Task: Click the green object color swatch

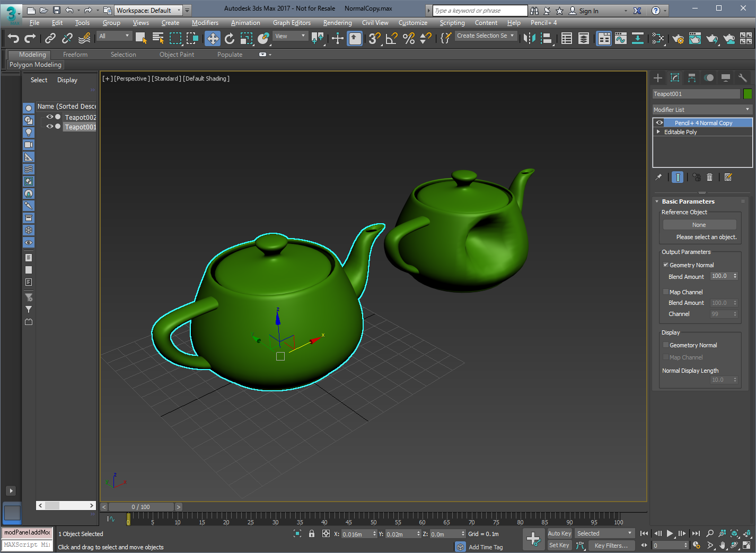Action: pyautogui.click(x=748, y=94)
